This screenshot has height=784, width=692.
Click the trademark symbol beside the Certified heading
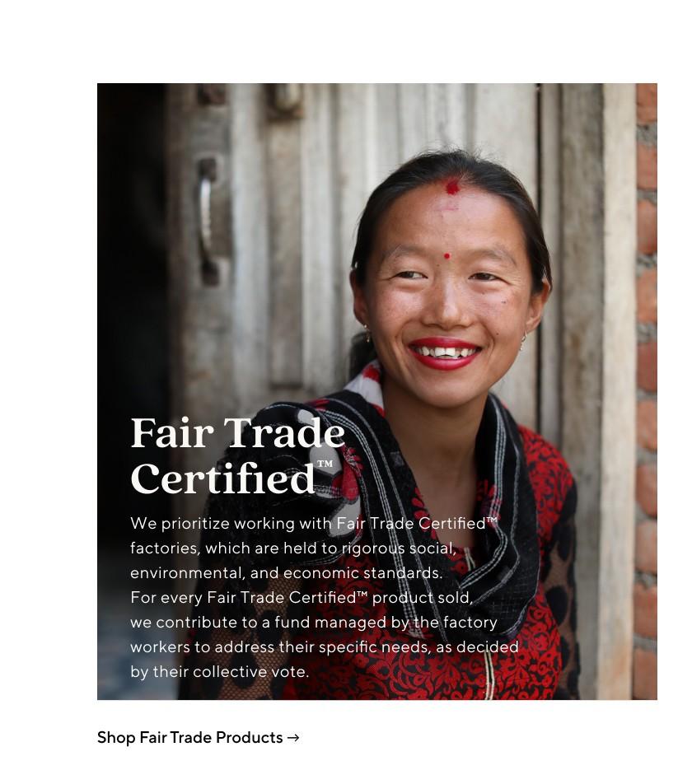point(325,464)
